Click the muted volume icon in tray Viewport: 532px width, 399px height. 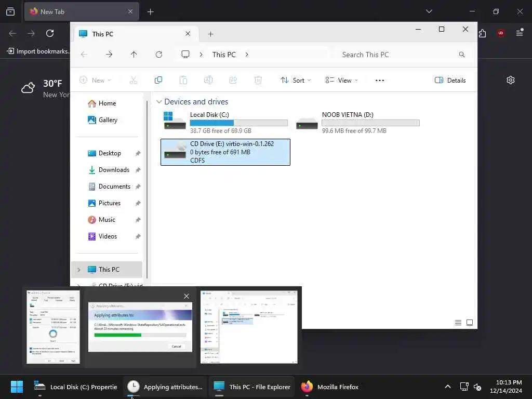click(x=477, y=387)
